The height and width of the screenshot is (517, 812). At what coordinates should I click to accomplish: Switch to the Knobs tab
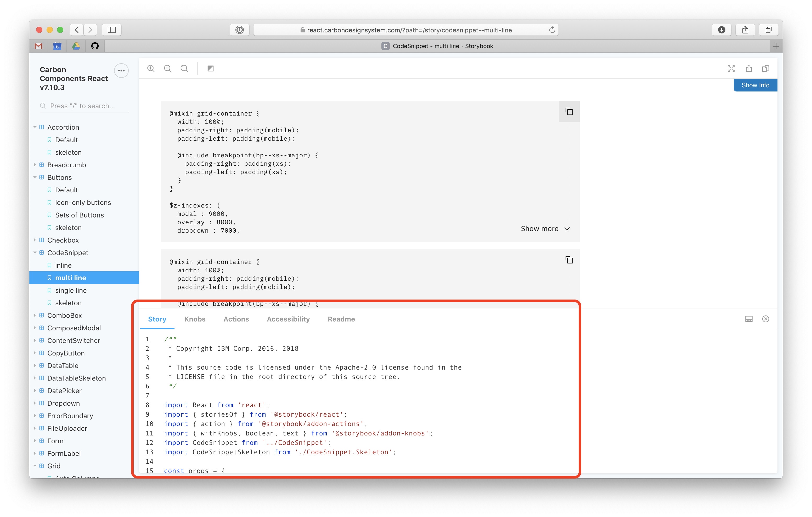[195, 319]
